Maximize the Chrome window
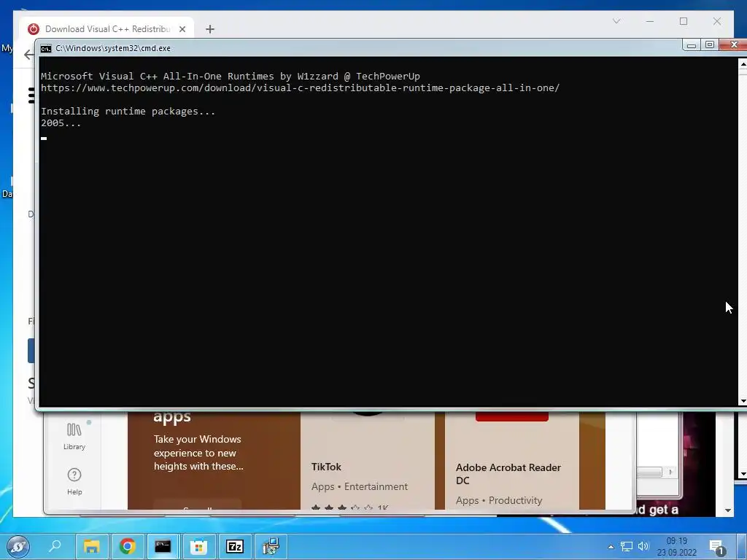This screenshot has height=560, width=747. 683,21
